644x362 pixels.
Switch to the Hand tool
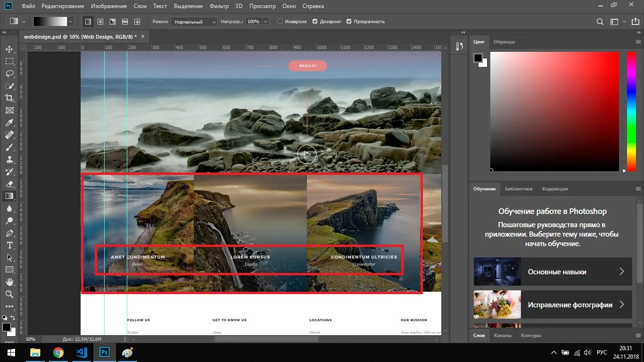tap(9, 282)
